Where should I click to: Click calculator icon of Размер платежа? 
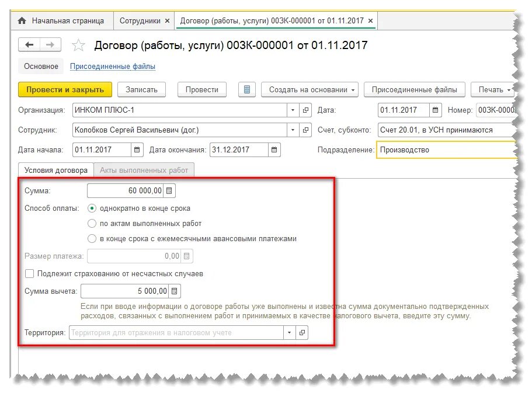(x=187, y=256)
